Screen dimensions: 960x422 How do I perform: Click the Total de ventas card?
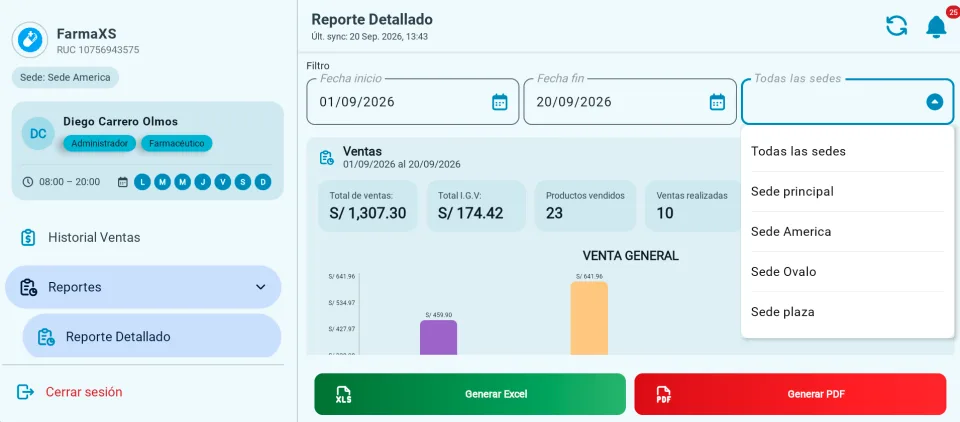367,206
